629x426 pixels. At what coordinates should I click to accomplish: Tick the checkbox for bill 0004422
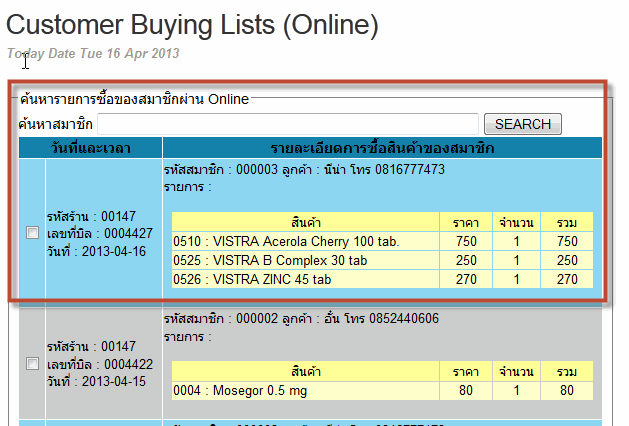[32, 363]
